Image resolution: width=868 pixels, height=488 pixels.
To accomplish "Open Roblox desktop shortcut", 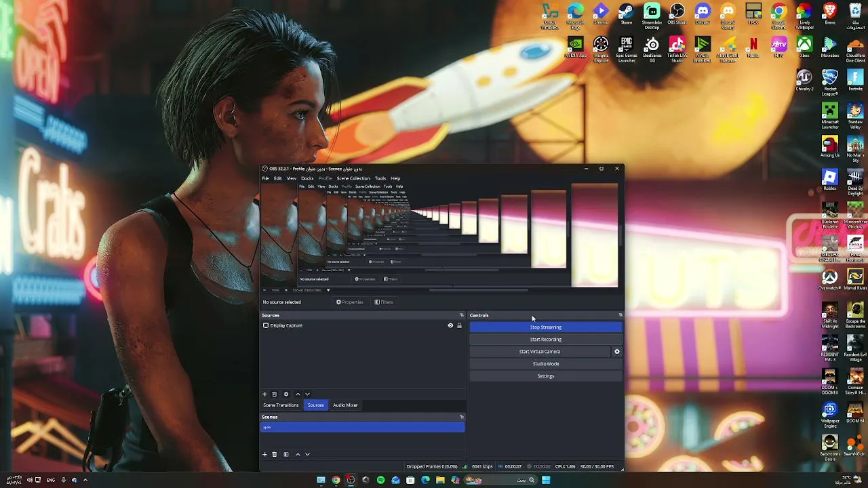I will pyautogui.click(x=830, y=181).
